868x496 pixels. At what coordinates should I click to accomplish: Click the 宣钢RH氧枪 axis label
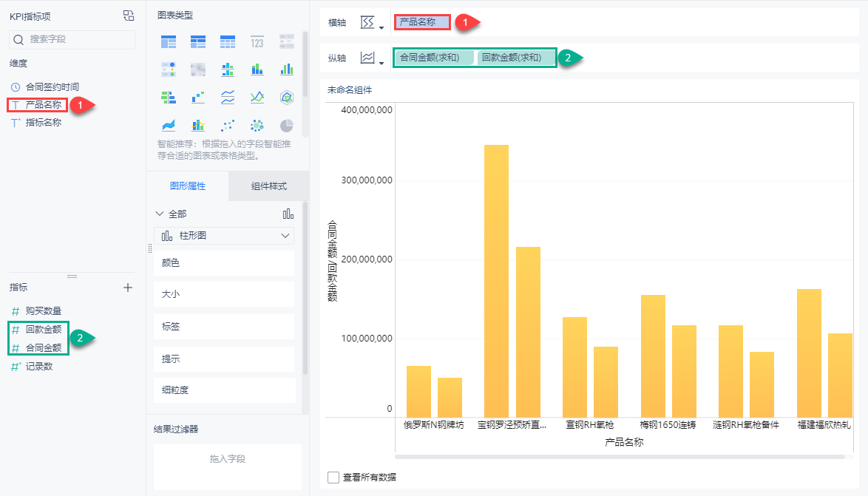[589, 425]
